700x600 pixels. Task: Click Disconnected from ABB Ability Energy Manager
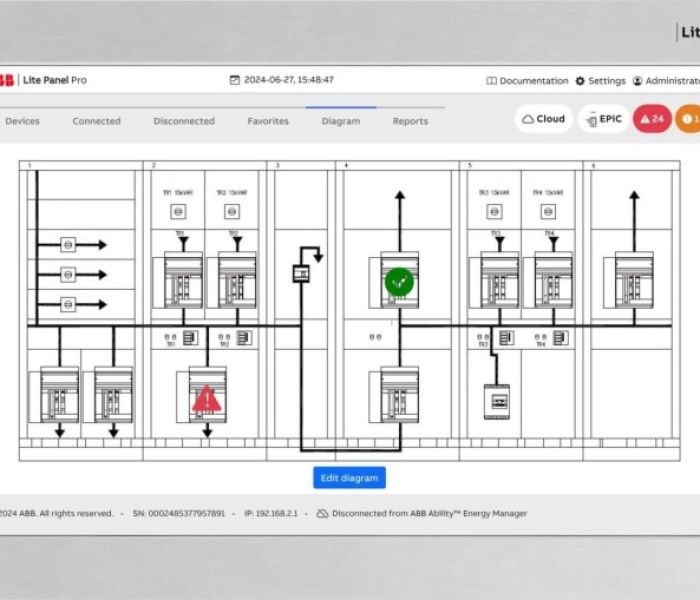tap(429, 513)
